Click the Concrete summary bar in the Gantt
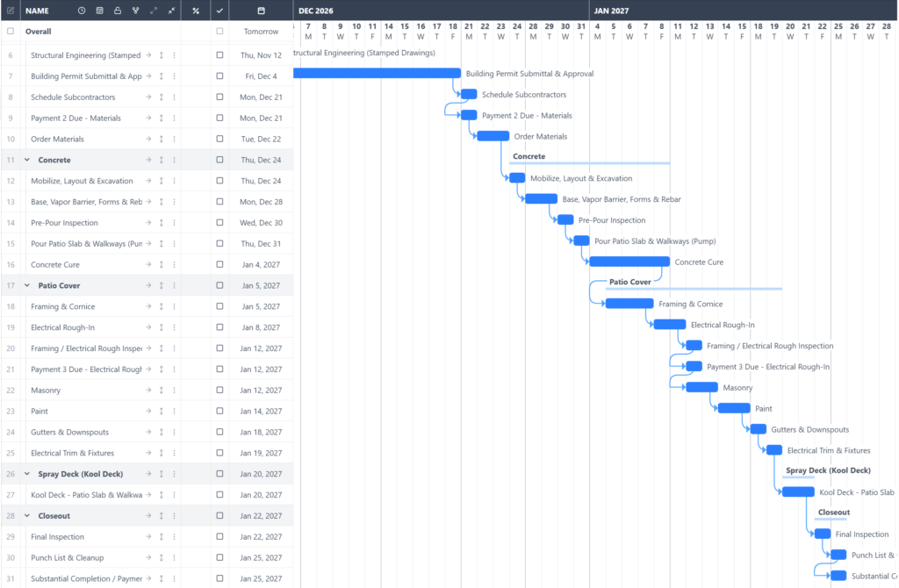899x588 pixels. pos(589,163)
